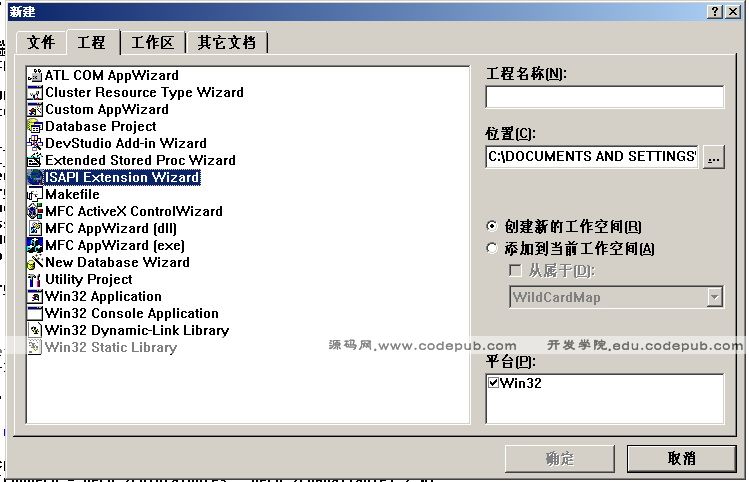Switch to the 工程 tab
The height and width of the screenshot is (482, 749).
click(x=92, y=42)
